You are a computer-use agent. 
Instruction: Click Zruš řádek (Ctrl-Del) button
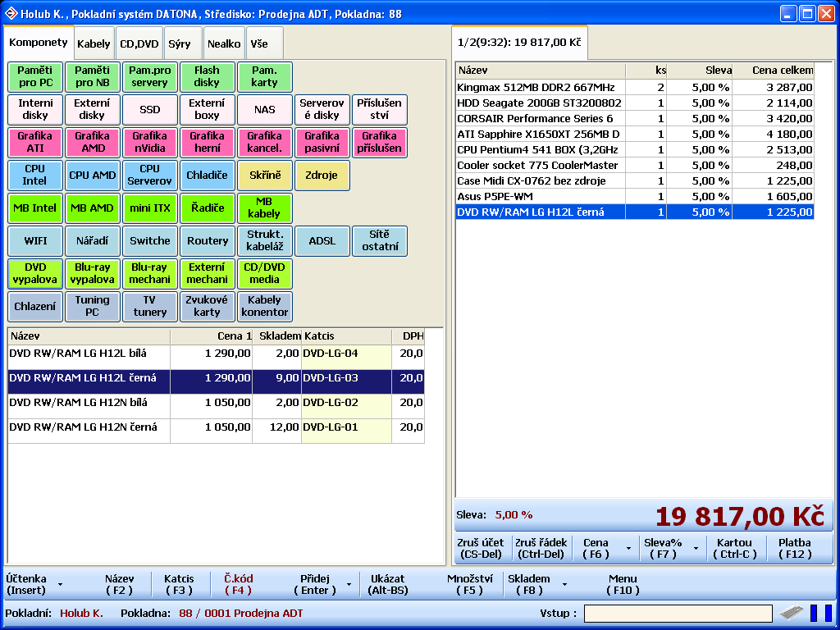coord(541,549)
